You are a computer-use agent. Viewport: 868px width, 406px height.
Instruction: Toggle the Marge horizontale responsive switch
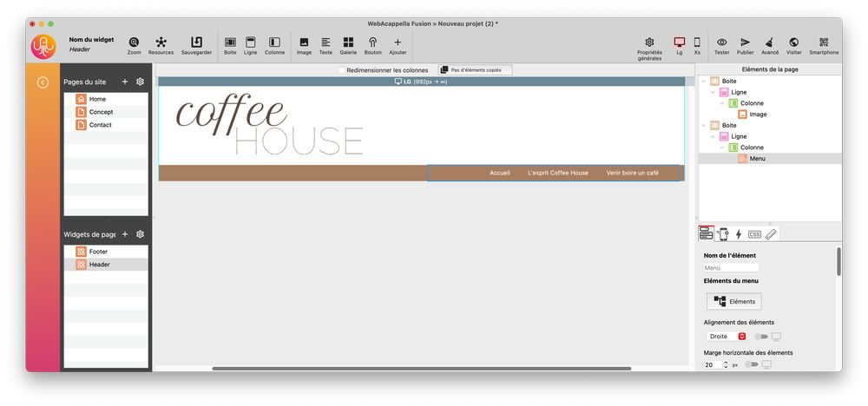click(751, 364)
